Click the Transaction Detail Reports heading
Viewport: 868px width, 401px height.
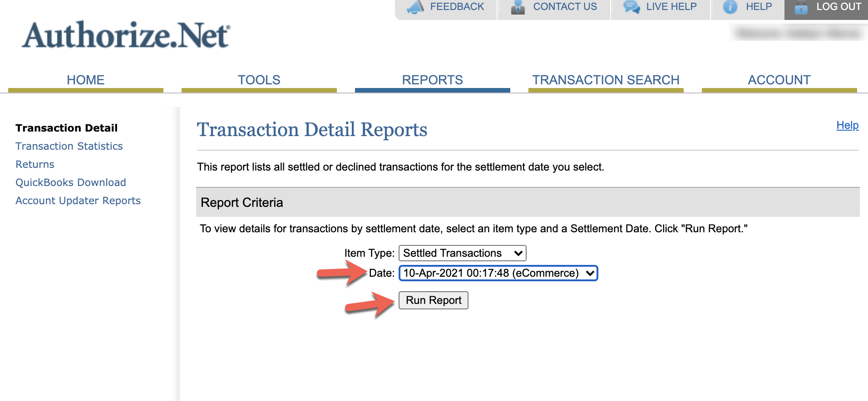coord(312,130)
